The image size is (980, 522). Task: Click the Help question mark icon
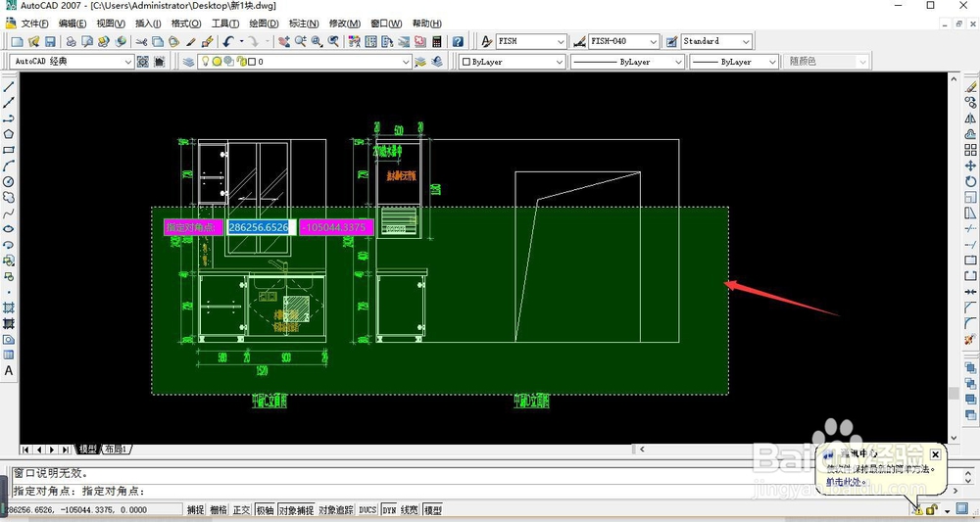tap(458, 42)
